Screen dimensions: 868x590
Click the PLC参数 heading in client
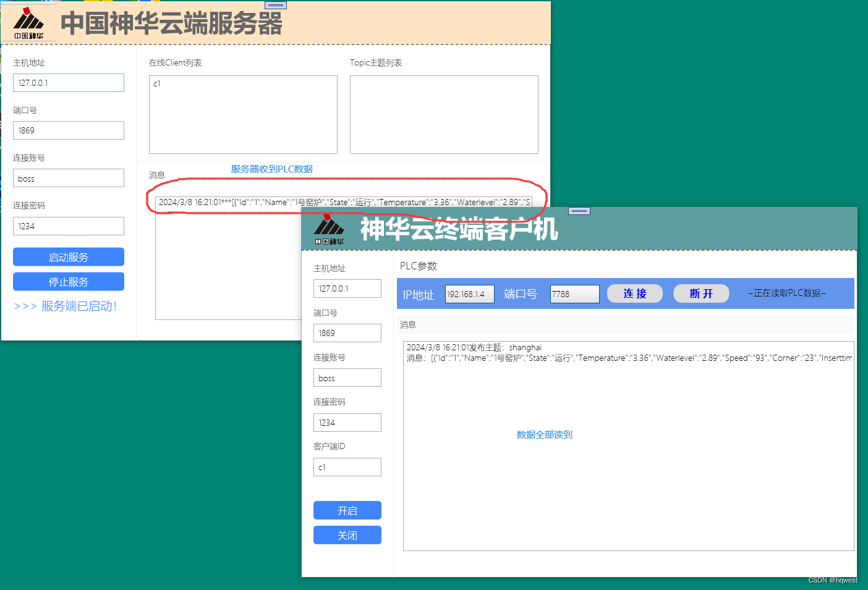pyautogui.click(x=419, y=266)
